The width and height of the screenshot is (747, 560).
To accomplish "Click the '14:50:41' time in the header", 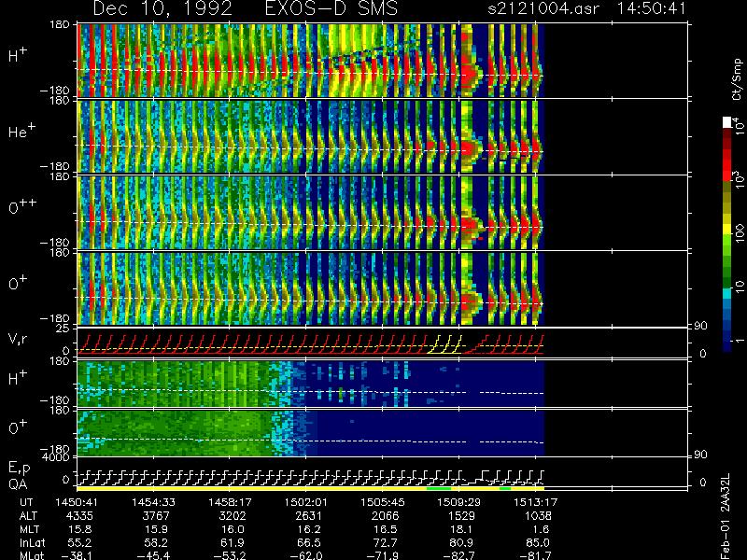I will [652, 8].
